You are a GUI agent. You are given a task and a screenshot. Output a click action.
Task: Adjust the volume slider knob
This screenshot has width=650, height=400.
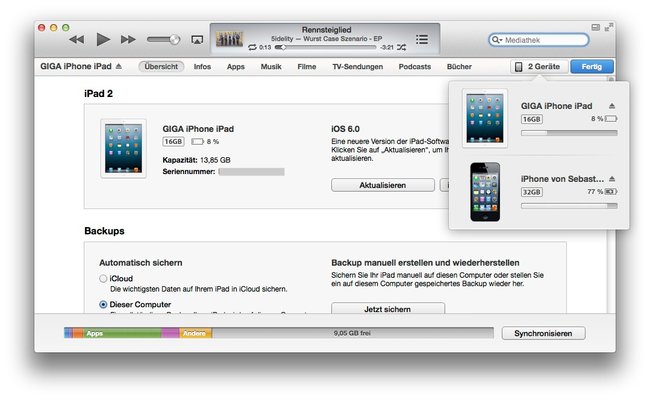tap(175, 40)
